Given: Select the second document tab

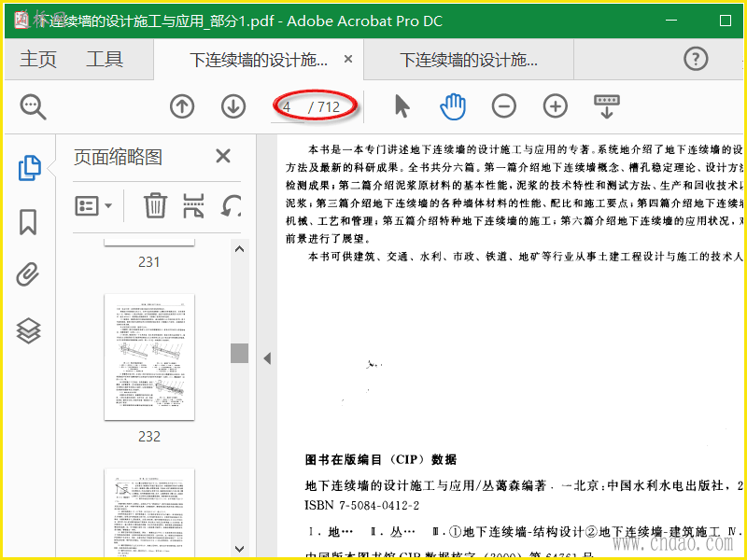Looking at the screenshot, I should [x=469, y=60].
